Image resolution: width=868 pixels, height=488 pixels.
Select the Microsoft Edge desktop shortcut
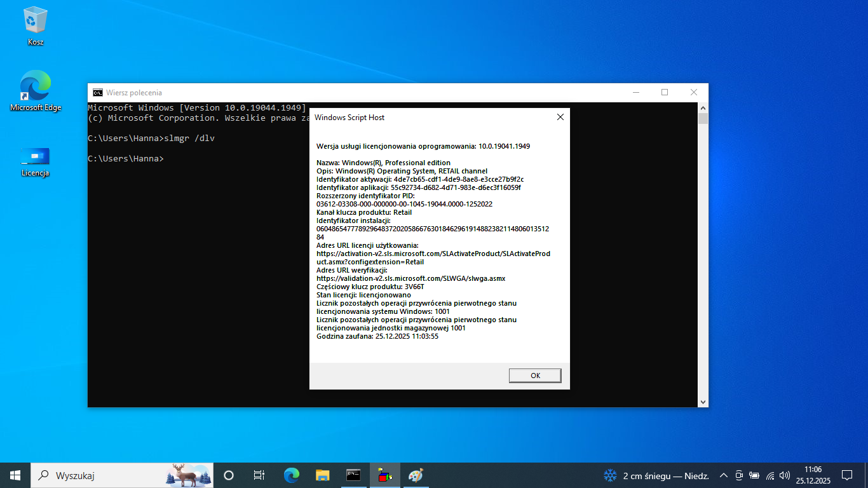[36, 91]
